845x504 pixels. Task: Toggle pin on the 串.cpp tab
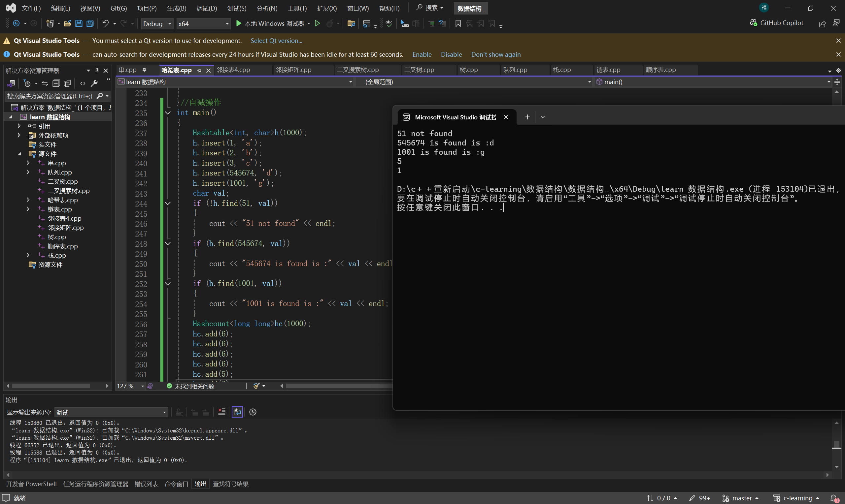[144, 70]
